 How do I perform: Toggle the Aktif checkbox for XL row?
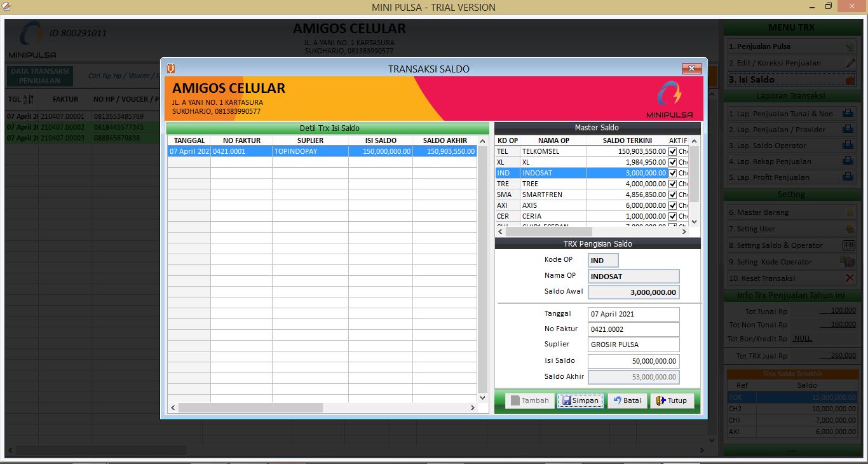[x=673, y=162]
